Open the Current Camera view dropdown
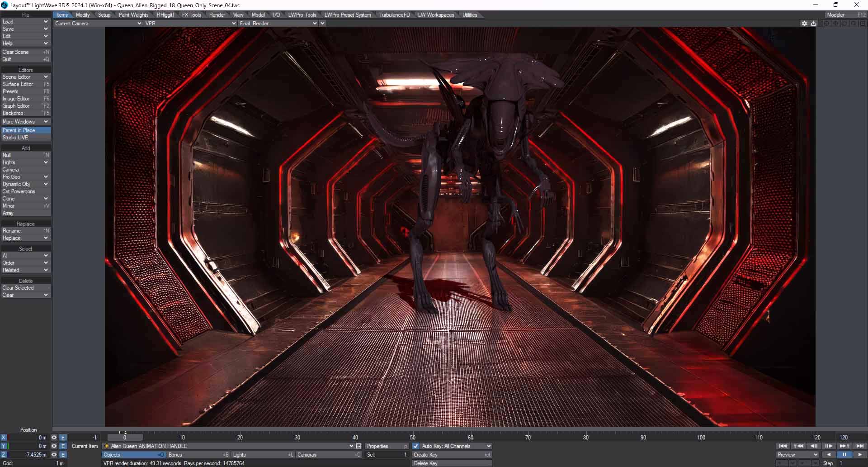Screen dimensions: 868x467 [x=98, y=24]
